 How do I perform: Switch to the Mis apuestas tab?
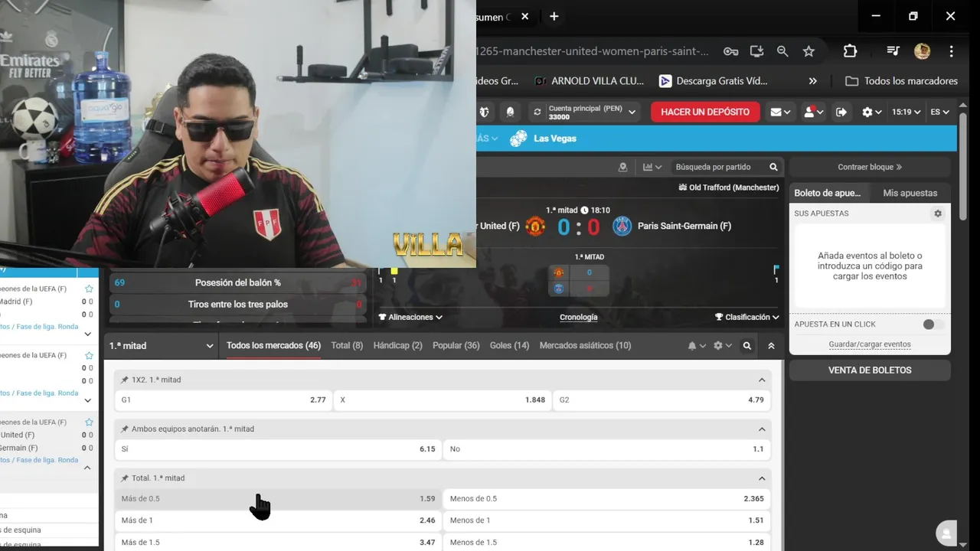pos(910,193)
